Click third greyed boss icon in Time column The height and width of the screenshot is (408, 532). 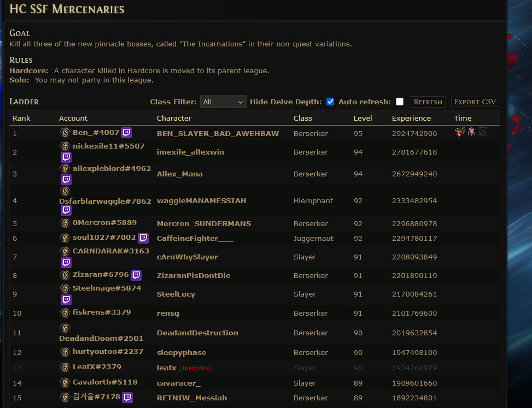click(483, 132)
